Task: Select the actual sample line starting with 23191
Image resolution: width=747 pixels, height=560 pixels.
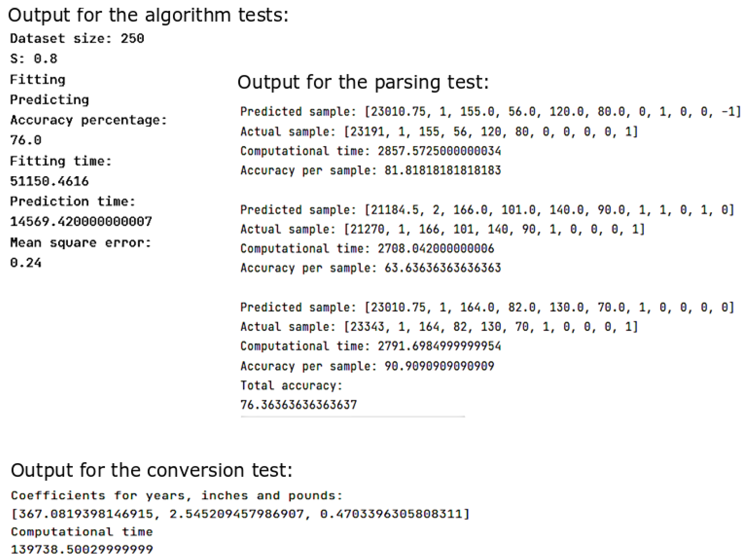Action: coord(439,132)
